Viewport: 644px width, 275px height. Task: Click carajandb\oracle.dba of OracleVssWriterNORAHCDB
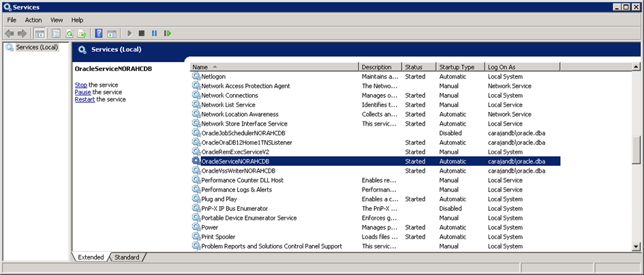point(517,171)
